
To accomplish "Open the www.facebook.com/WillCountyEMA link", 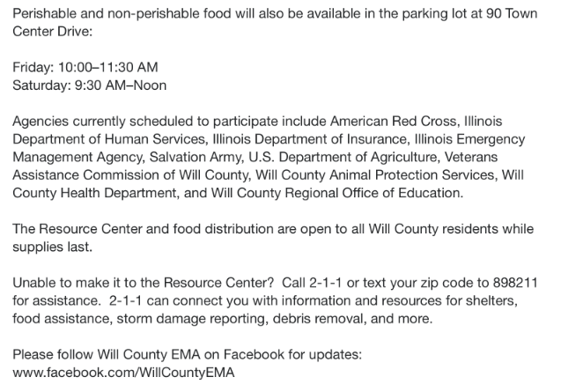I will click(x=123, y=373).
